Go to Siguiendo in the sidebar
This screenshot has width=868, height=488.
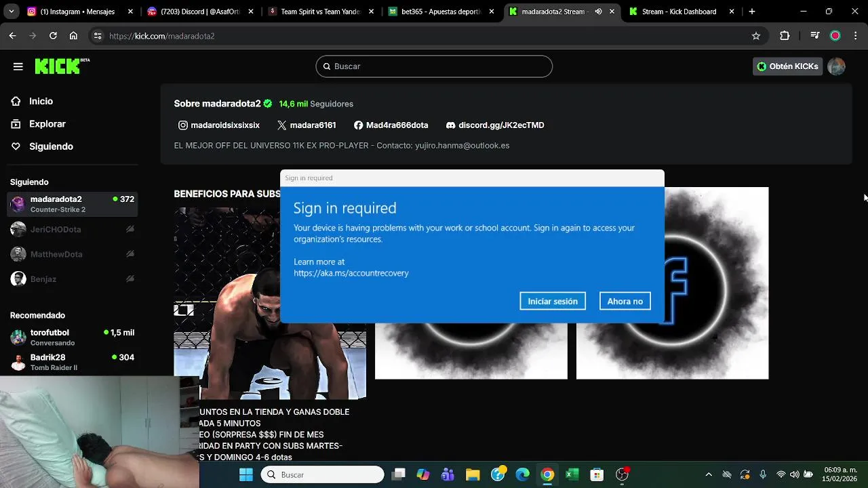click(51, 146)
